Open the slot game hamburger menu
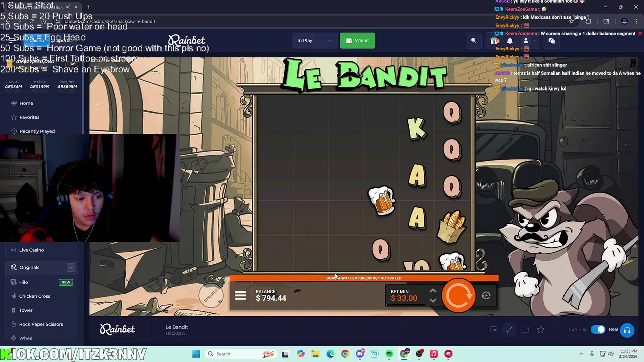 point(240,296)
